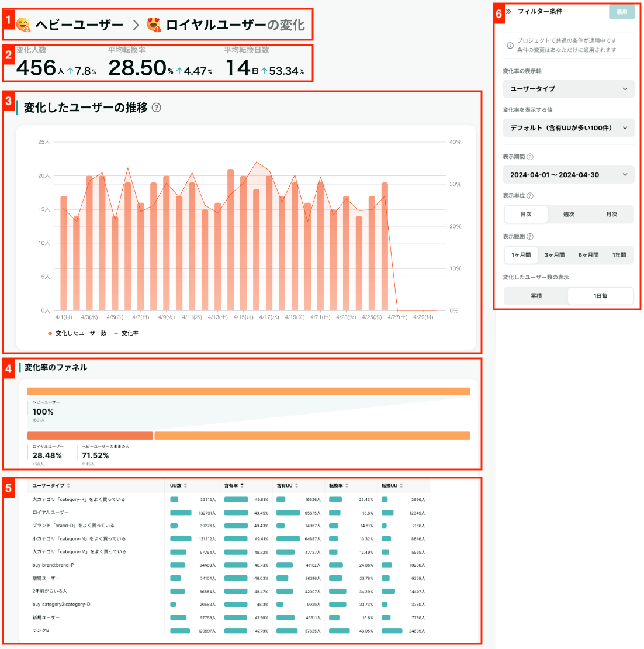Select row 小カテゴリ「category-N」をよく買っている
The height and width of the screenshot is (649, 644).
point(228,539)
